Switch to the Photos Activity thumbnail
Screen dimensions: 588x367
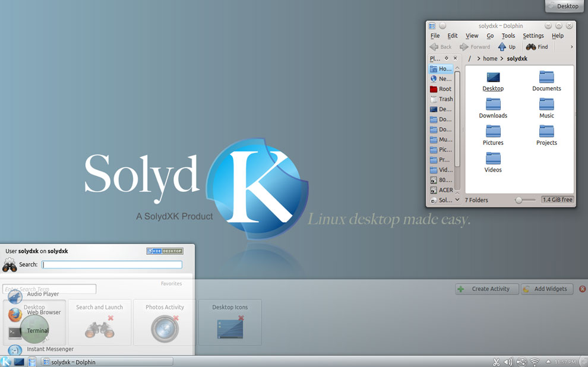(165, 322)
